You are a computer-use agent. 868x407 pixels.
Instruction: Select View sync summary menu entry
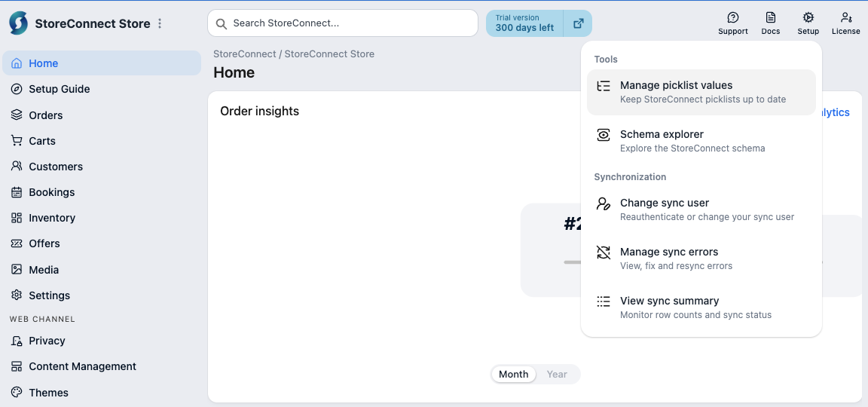click(x=701, y=308)
